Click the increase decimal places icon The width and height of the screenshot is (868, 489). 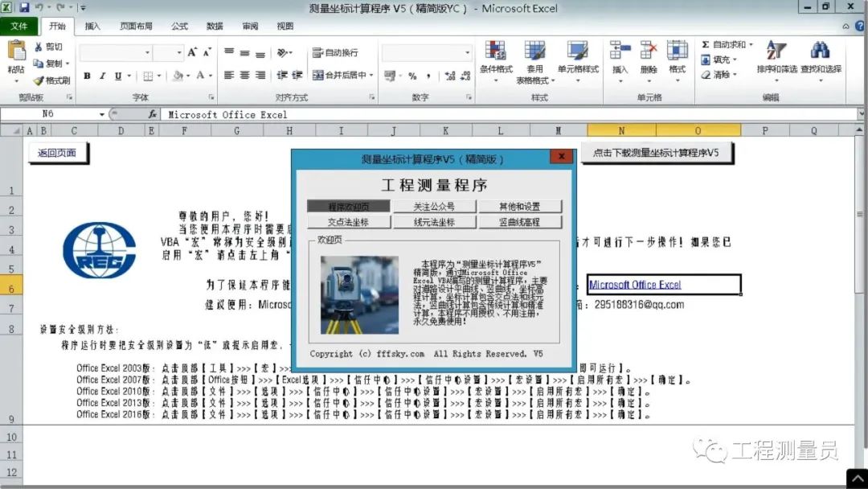(x=450, y=76)
